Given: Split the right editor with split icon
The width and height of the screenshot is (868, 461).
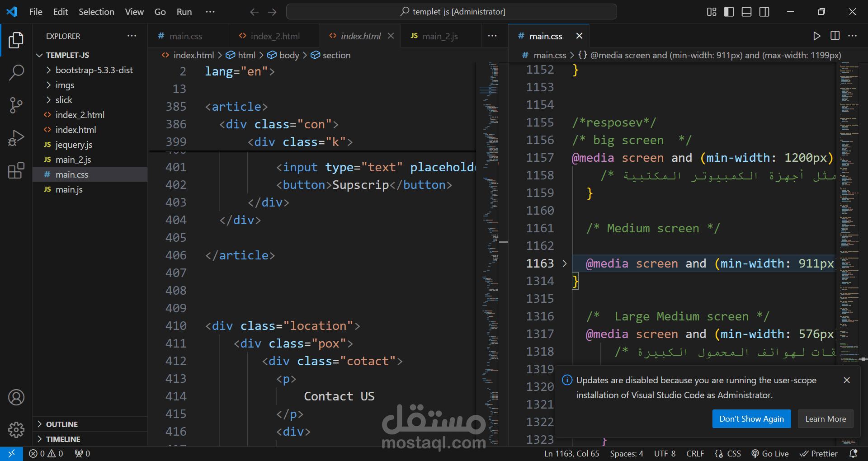Looking at the screenshot, I should point(835,36).
